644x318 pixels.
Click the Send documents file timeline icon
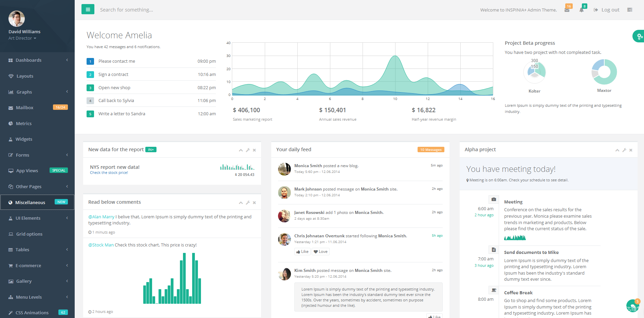pyautogui.click(x=494, y=250)
